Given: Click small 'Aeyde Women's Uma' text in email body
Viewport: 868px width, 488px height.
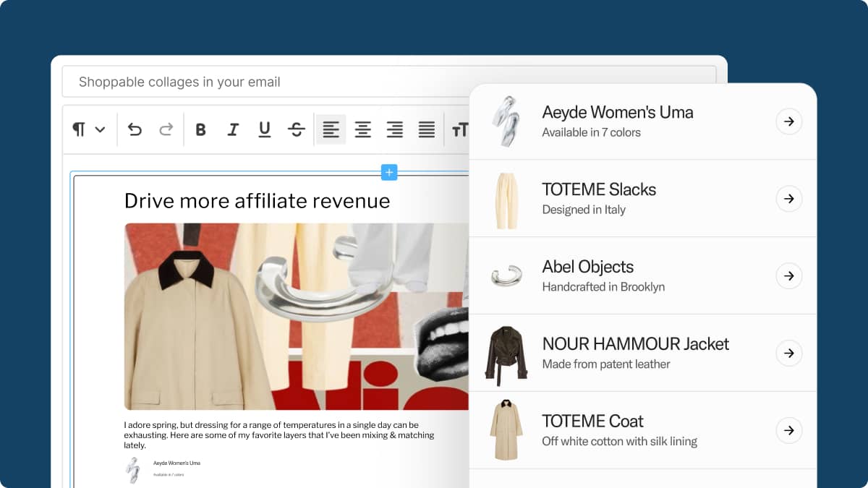Looking at the screenshot, I should [x=176, y=463].
